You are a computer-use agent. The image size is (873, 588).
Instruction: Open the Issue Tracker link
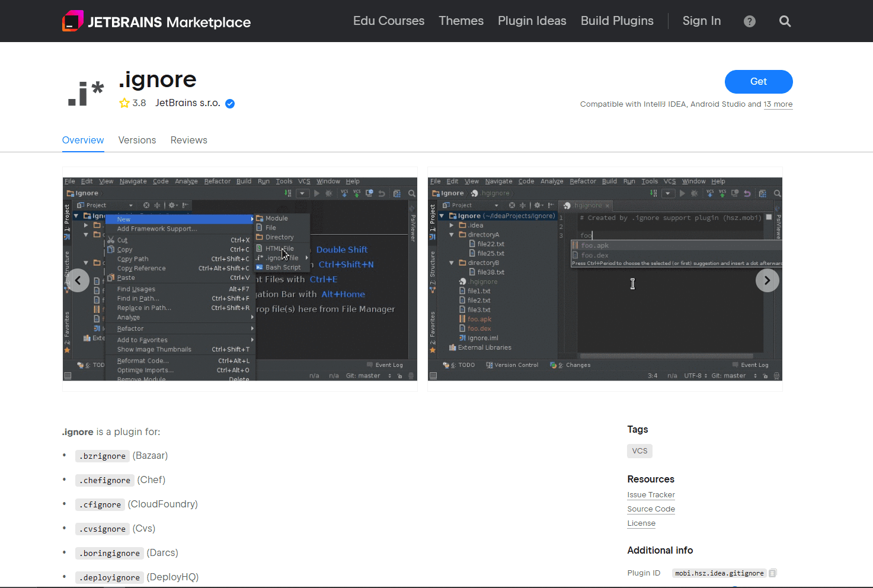point(651,495)
